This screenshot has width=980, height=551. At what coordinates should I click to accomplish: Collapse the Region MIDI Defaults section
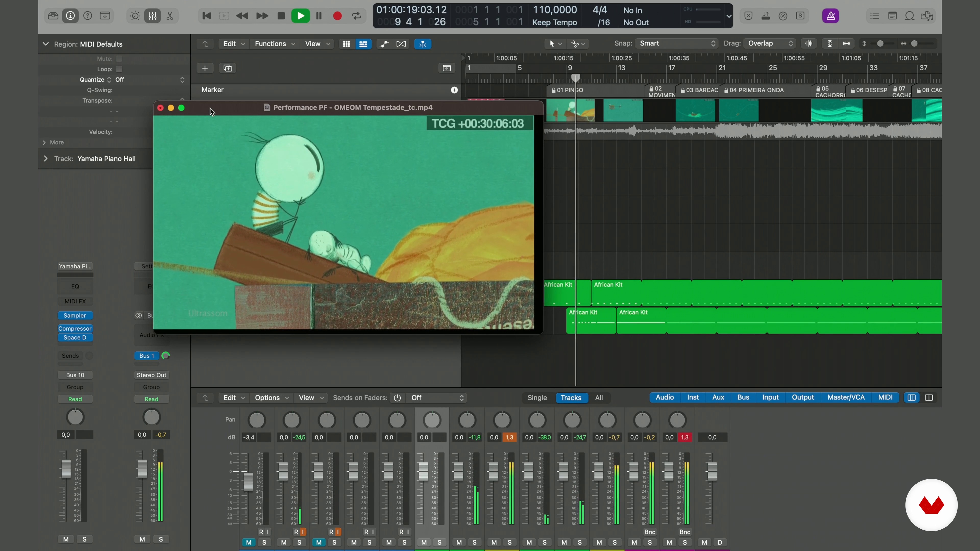point(46,44)
